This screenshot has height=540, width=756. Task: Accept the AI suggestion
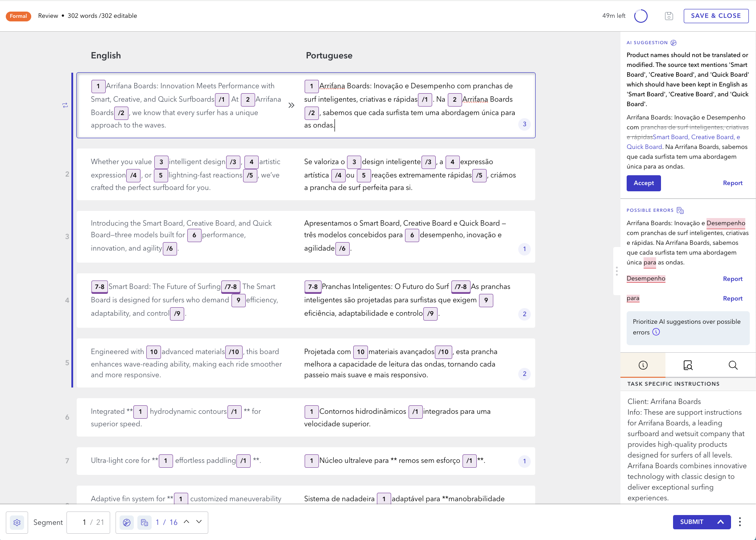tap(644, 183)
